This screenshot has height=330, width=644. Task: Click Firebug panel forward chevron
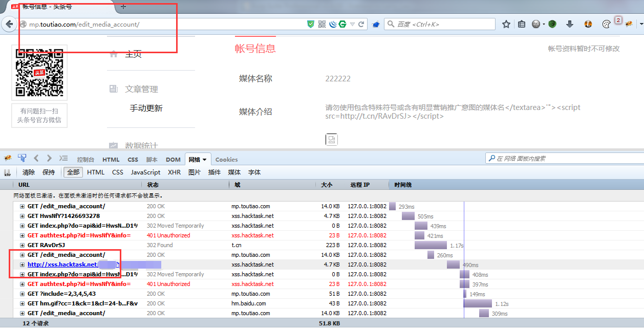[x=49, y=158]
